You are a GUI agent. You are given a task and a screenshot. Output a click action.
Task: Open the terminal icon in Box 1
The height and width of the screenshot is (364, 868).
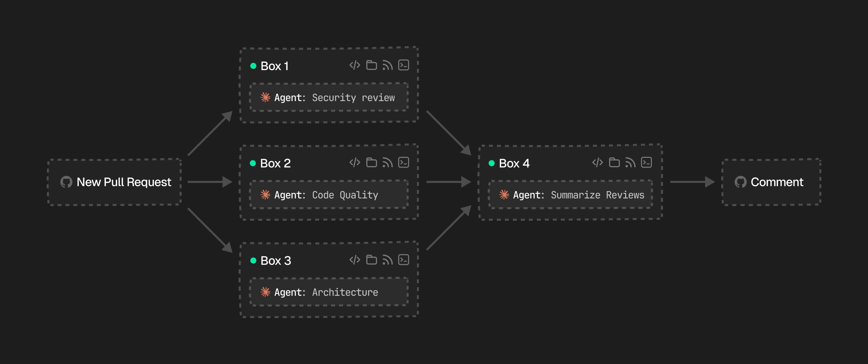(404, 65)
